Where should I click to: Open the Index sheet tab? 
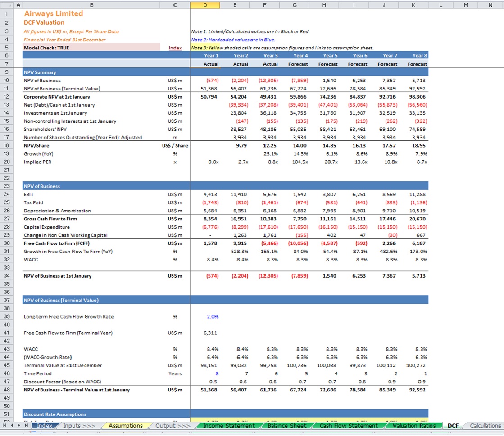44,426
